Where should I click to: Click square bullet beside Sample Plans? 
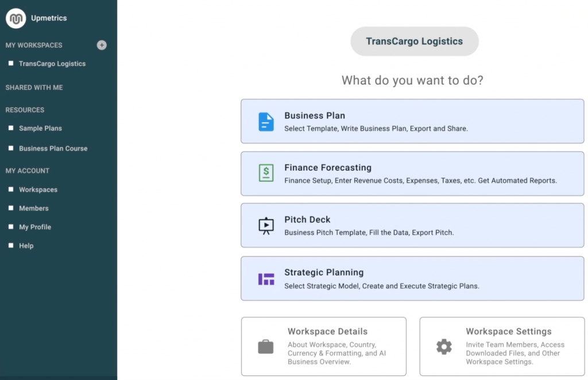coord(11,128)
